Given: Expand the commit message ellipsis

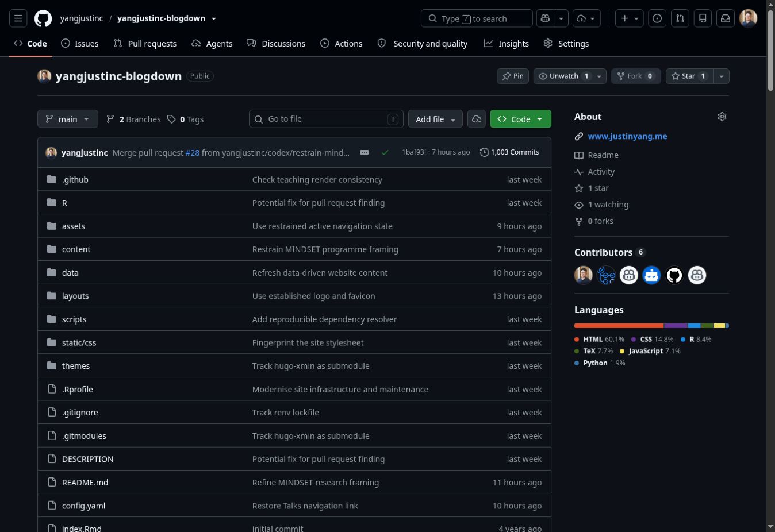Looking at the screenshot, I should [365, 152].
